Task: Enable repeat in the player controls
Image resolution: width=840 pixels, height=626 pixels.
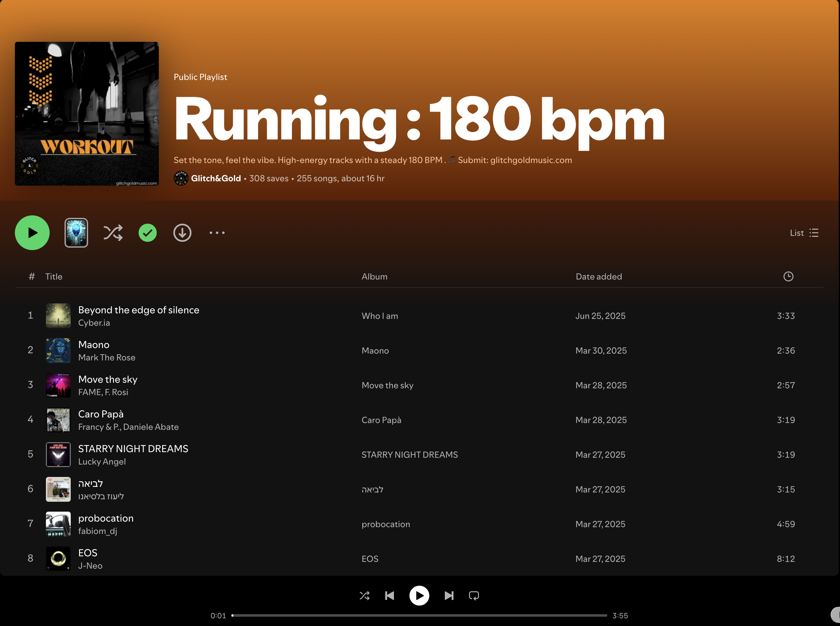Action: 474,596
